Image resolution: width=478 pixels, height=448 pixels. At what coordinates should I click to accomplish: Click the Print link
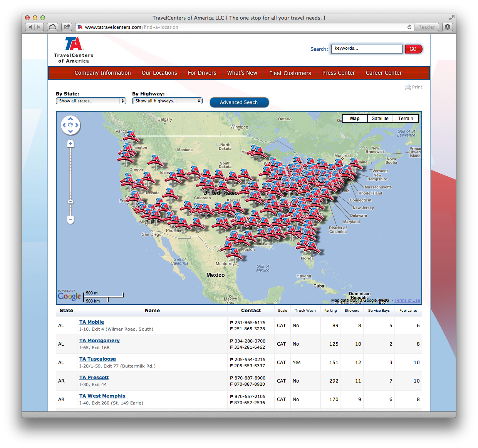(417, 87)
